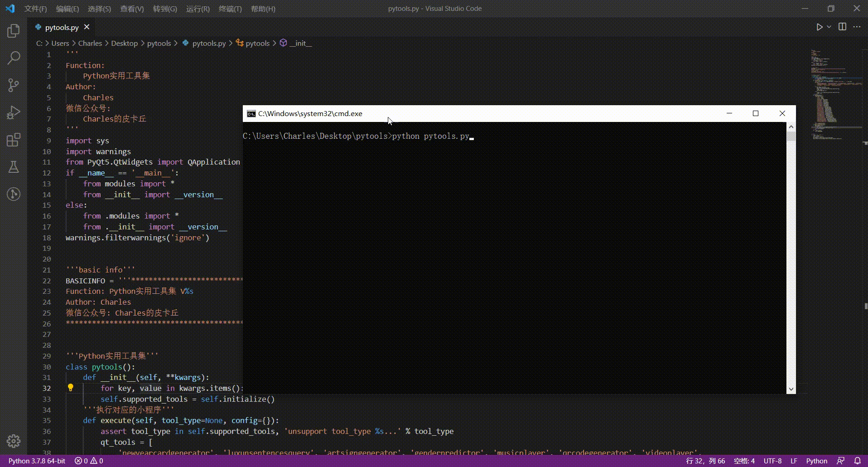Click the cmd window scrollbar down arrow

(791, 389)
